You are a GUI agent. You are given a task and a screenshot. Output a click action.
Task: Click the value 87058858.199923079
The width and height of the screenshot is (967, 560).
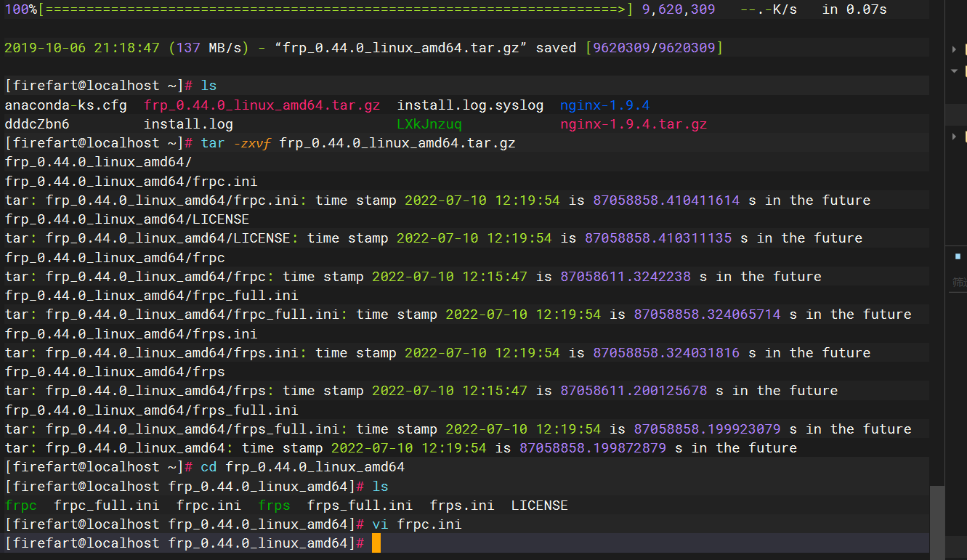pyautogui.click(x=707, y=429)
